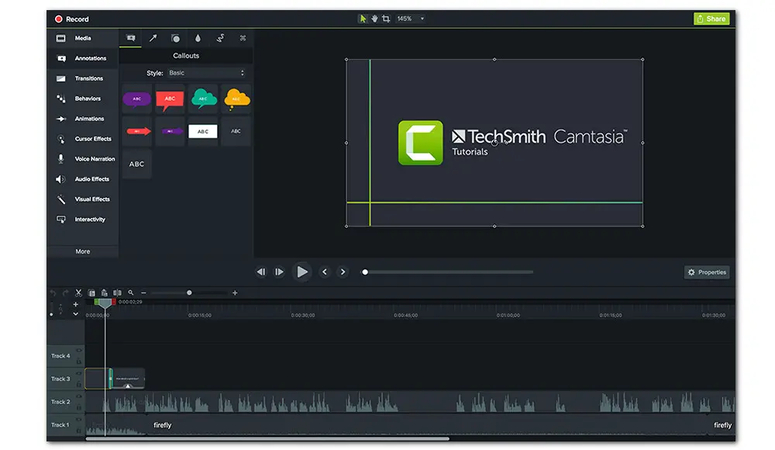Select the large plain ABC text callout

(x=137, y=164)
